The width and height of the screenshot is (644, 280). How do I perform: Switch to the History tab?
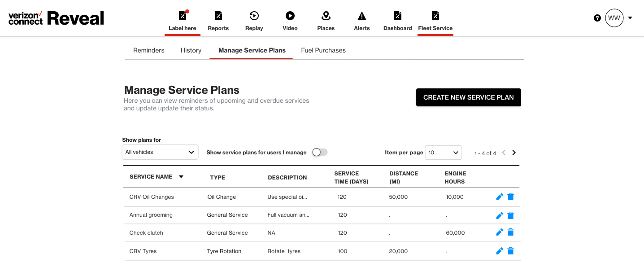(191, 50)
